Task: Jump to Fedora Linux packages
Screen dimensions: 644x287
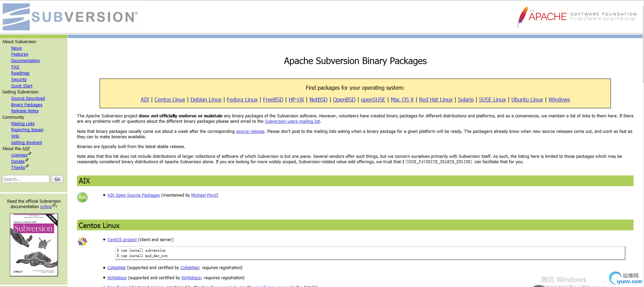Action: click(x=242, y=100)
